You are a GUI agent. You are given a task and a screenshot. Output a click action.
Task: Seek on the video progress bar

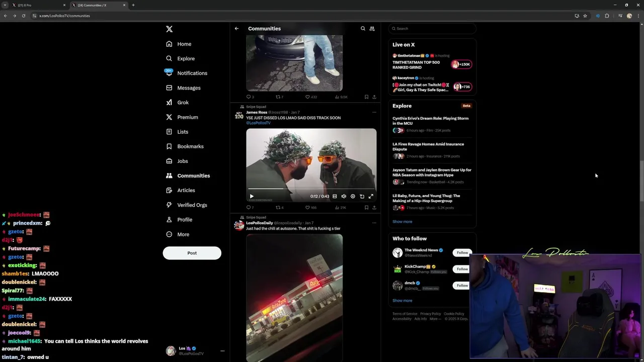(x=311, y=189)
